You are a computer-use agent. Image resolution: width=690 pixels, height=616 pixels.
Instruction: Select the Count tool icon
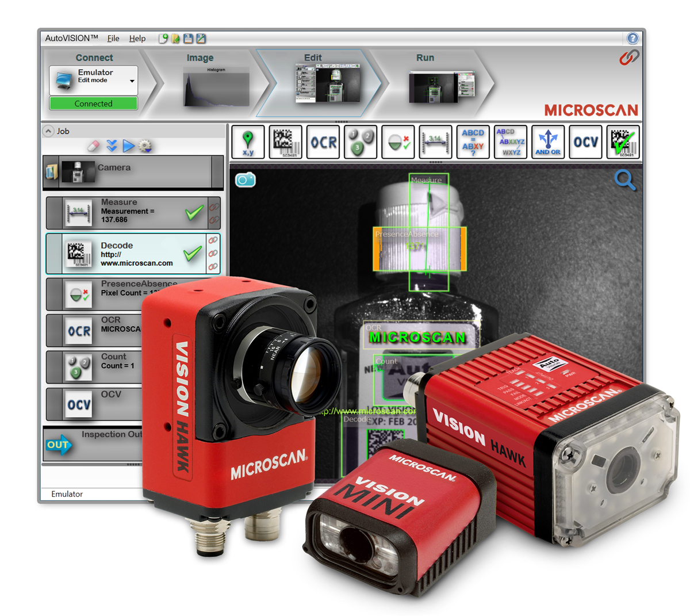click(x=361, y=142)
